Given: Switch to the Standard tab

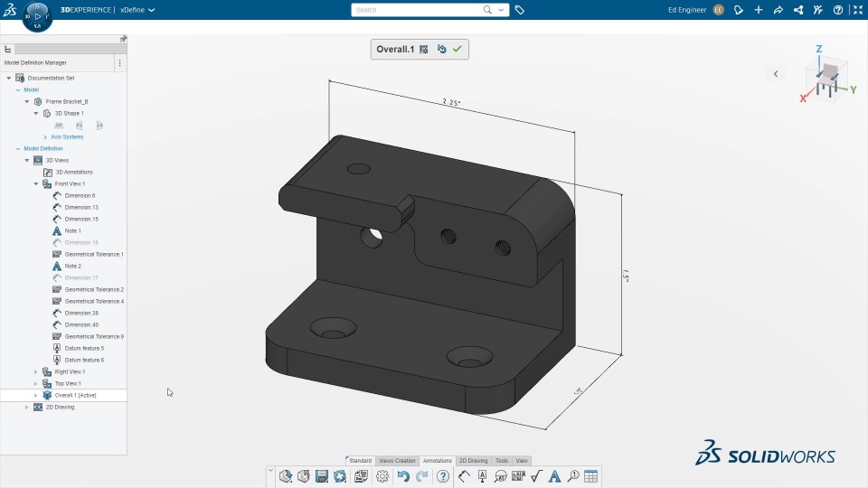Looking at the screenshot, I should [360, 460].
